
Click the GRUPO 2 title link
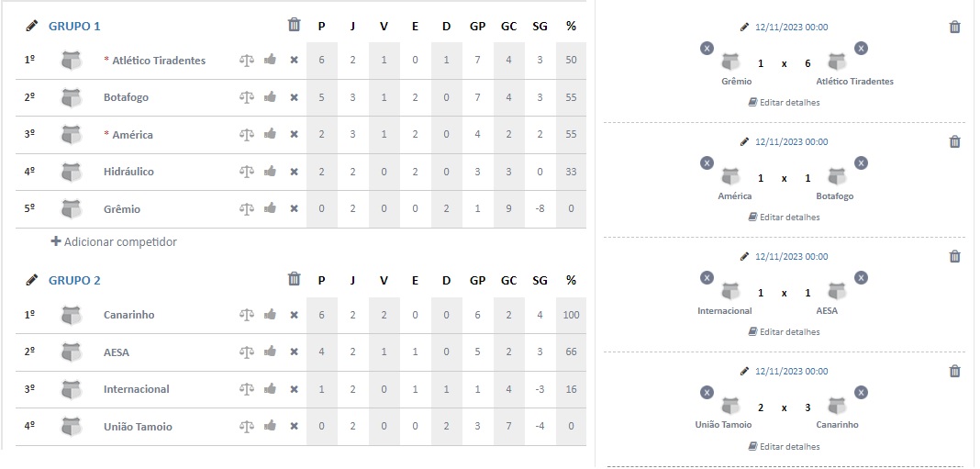click(x=74, y=280)
